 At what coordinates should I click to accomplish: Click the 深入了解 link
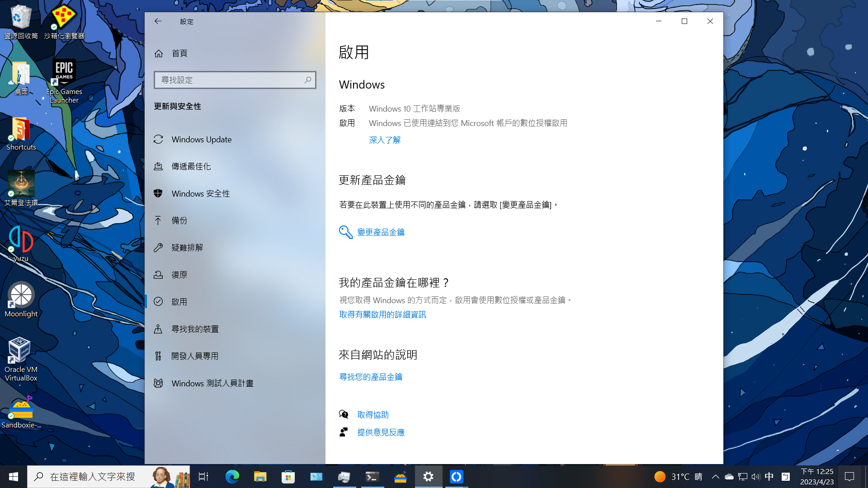click(x=385, y=140)
